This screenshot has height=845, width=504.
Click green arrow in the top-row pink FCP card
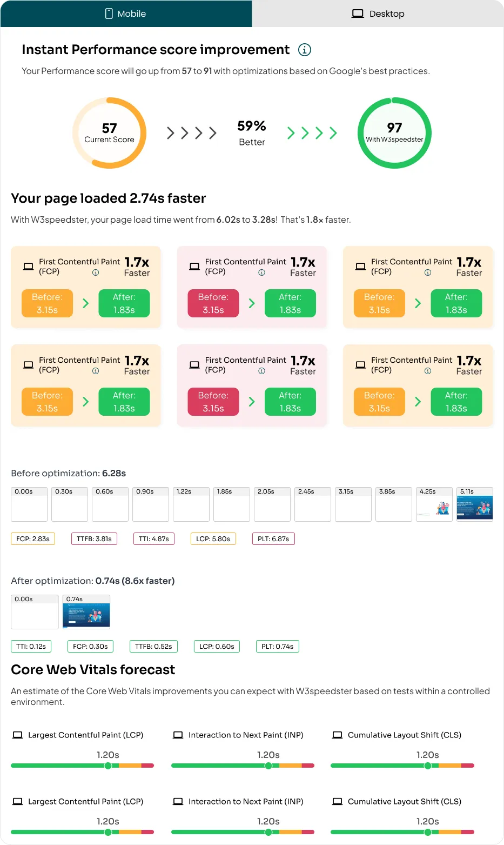click(252, 303)
